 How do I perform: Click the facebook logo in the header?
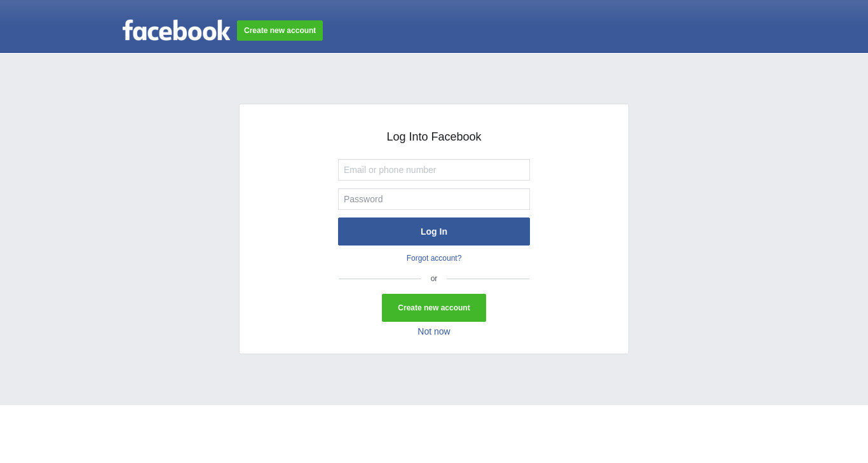coord(176,31)
